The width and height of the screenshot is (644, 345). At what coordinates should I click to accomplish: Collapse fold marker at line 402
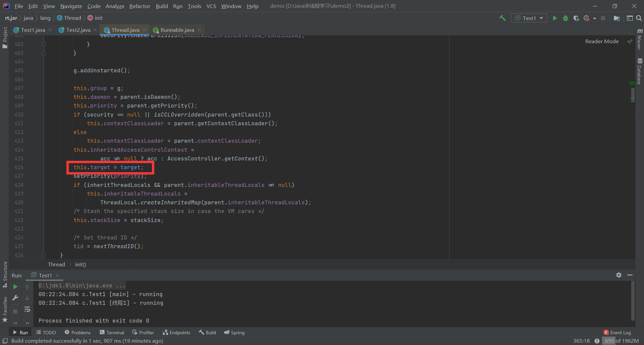click(x=44, y=44)
